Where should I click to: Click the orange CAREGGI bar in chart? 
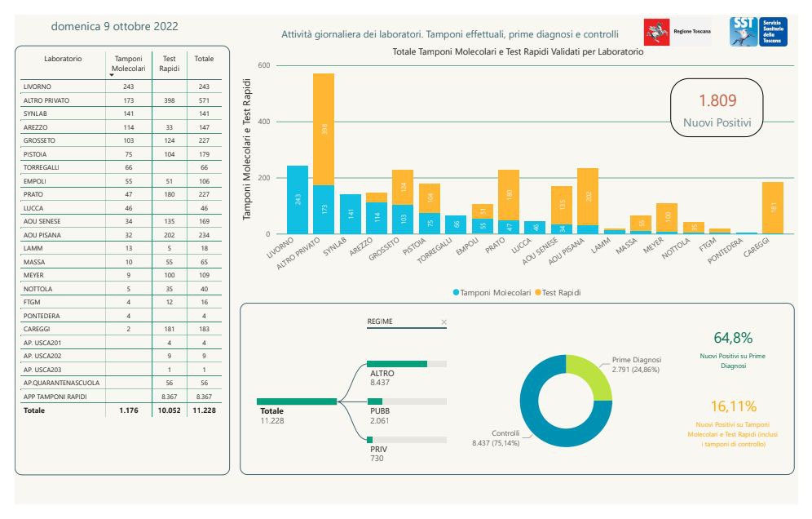click(x=772, y=207)
